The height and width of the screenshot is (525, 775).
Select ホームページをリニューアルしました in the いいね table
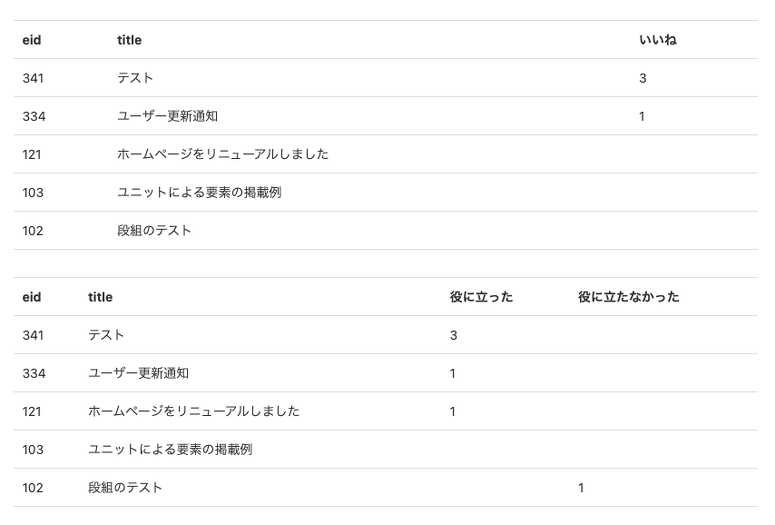pos(222,154)
